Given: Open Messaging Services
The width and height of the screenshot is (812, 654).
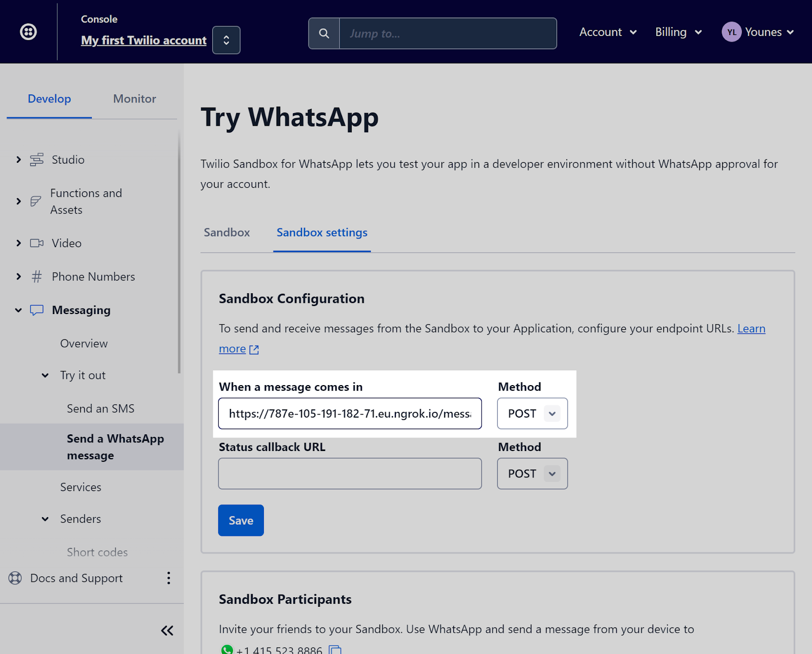Looking at the screenshot, I should tap(81, 487).
